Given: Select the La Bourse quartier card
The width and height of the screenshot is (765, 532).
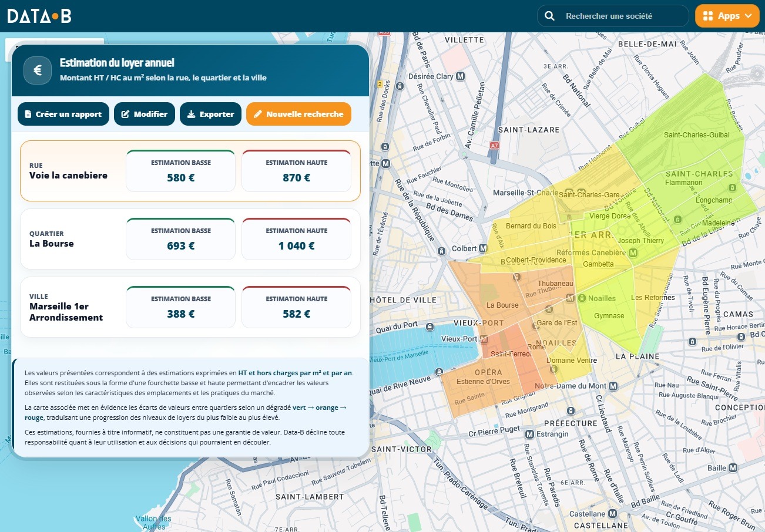Looking at the screenshot, I should click(190, 239).
